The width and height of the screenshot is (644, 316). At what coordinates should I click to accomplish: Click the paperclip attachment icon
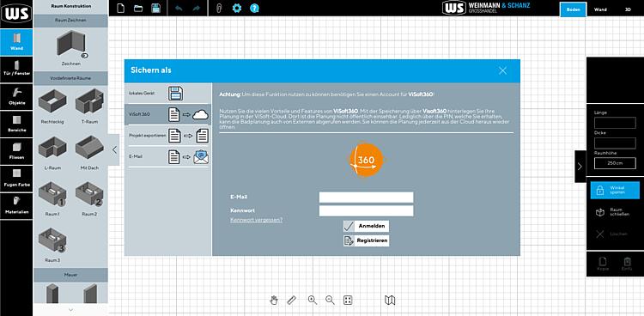[219, 9]
